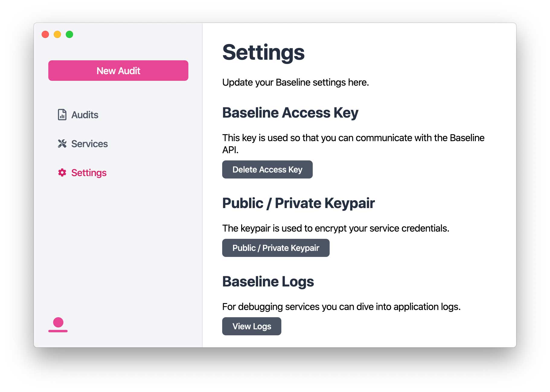Select the Audits sidebar label
This screenshot has width=550, height=392.
(x=85, y=115)
